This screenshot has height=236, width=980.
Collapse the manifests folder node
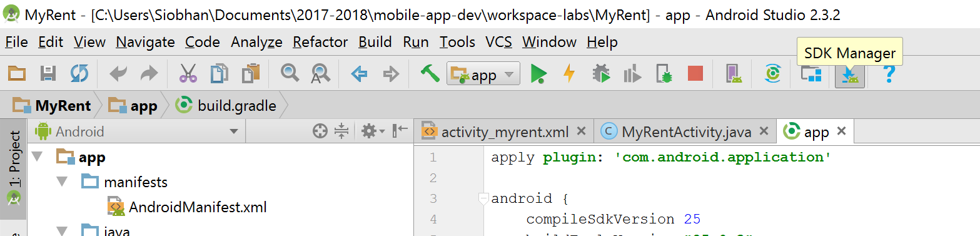point(61,182)
